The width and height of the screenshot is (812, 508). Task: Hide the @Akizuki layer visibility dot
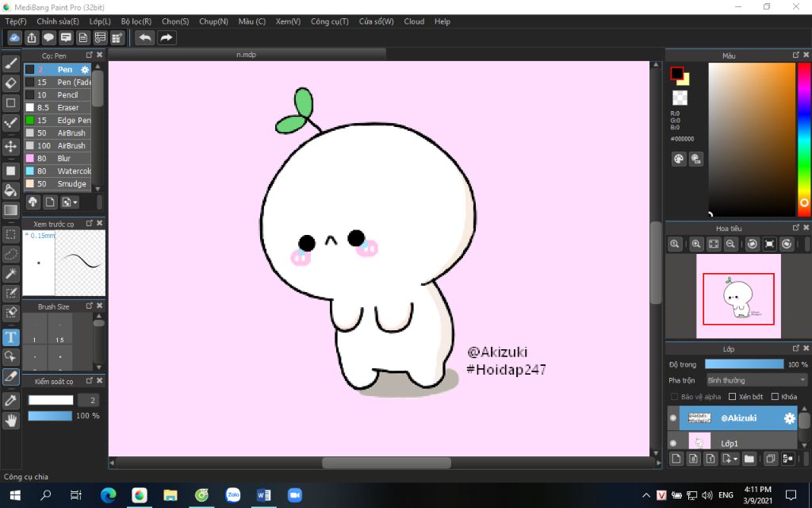click(673, 418)
